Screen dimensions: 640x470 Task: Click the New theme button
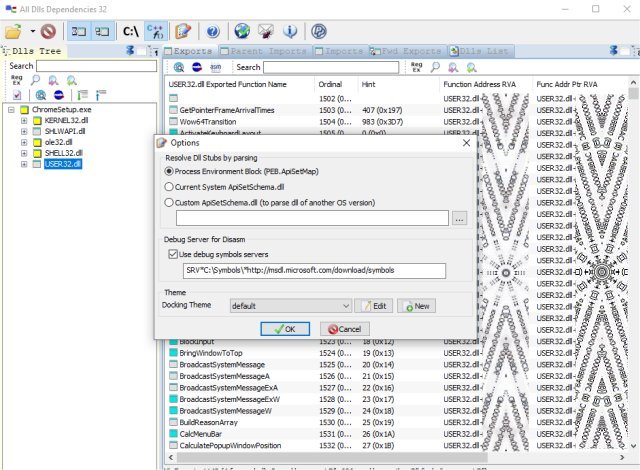pyautogui.click(x=416, y=306)
